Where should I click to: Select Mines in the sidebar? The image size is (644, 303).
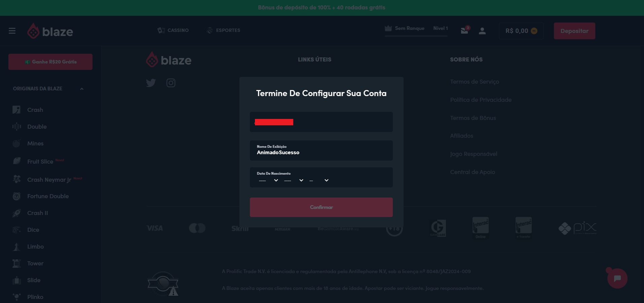35,143
